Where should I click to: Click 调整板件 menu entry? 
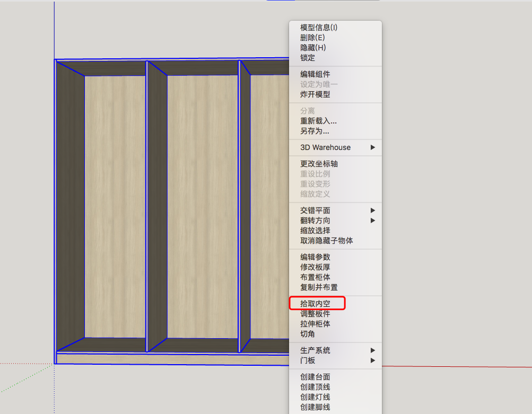coord(315,314)
